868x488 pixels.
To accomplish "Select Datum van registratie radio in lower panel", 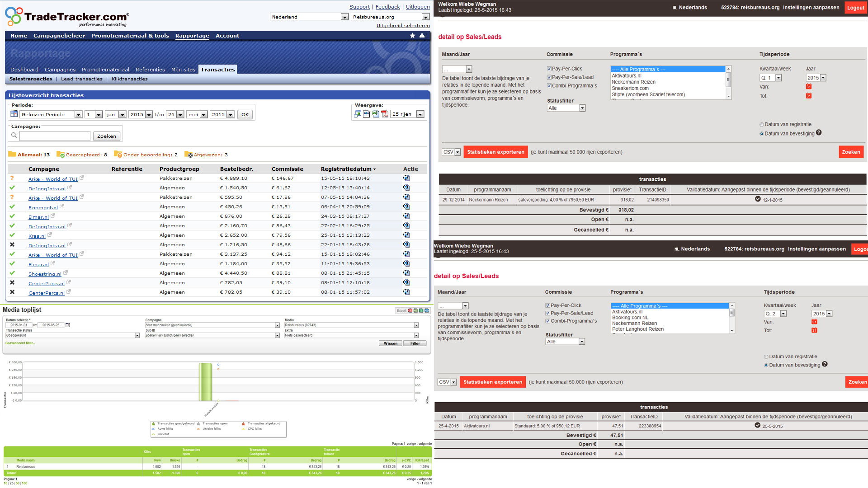I will [766, 357].
